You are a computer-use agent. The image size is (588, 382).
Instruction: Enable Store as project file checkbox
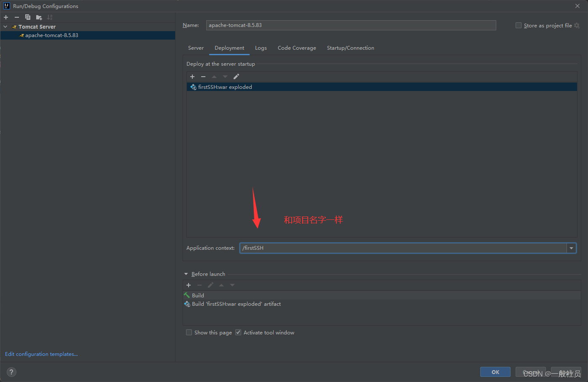click(519, 25)
